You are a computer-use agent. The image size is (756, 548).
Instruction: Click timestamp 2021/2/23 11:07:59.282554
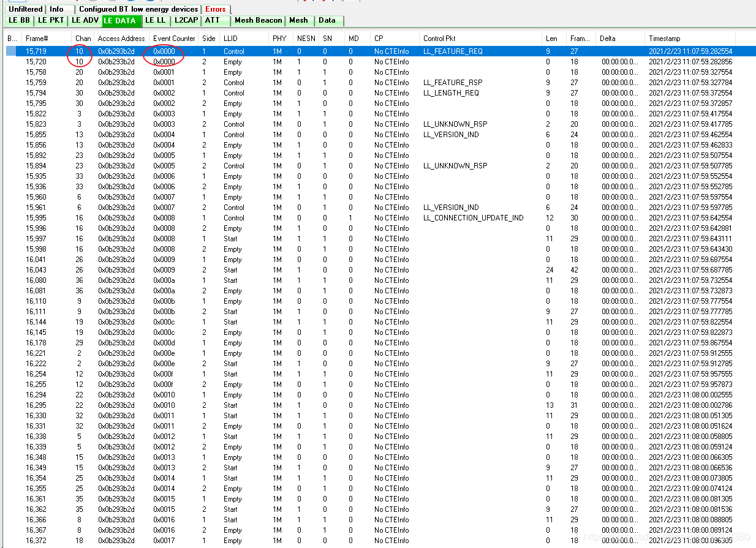[690, 51]
